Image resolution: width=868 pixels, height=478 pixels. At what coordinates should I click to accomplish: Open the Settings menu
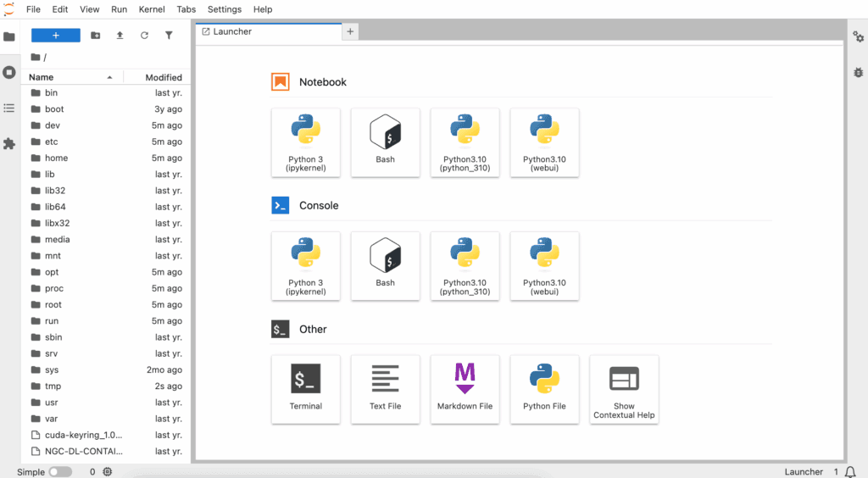(224, 9)
